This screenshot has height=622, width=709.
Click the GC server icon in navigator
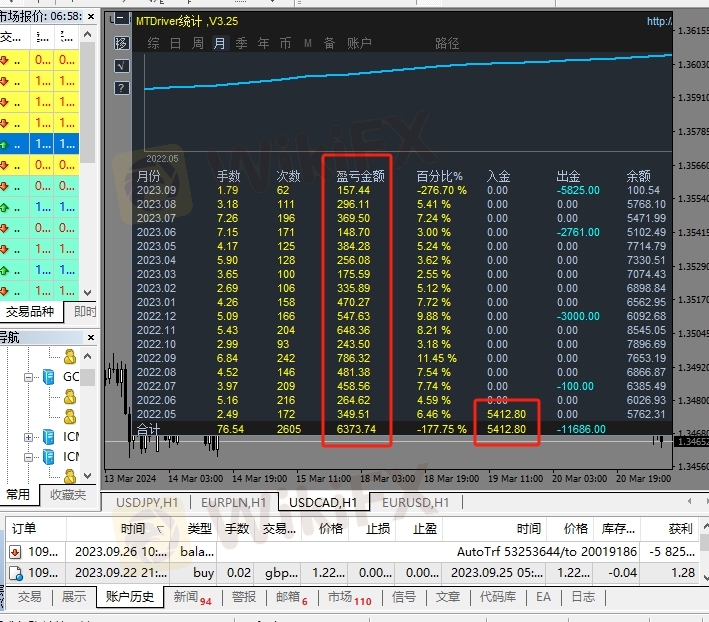48,377
